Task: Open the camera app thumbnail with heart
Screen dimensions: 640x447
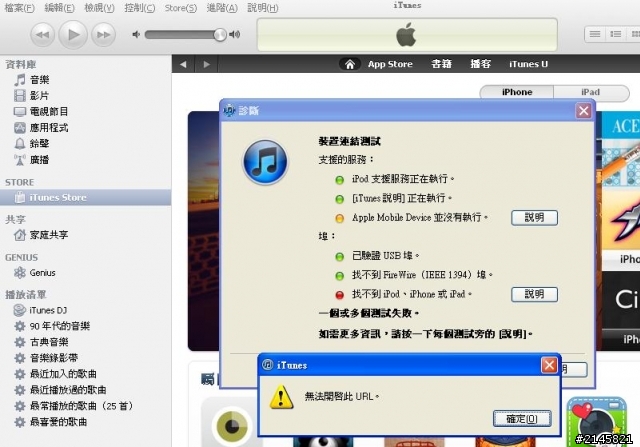Action: (596, 422)
